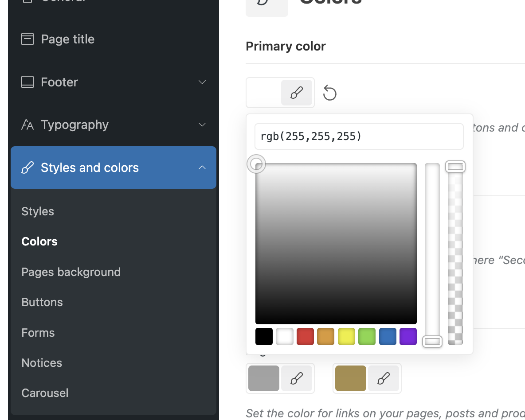Expand the Typography section chevron
The image size is (525, 420).
[x=202, y=125]
